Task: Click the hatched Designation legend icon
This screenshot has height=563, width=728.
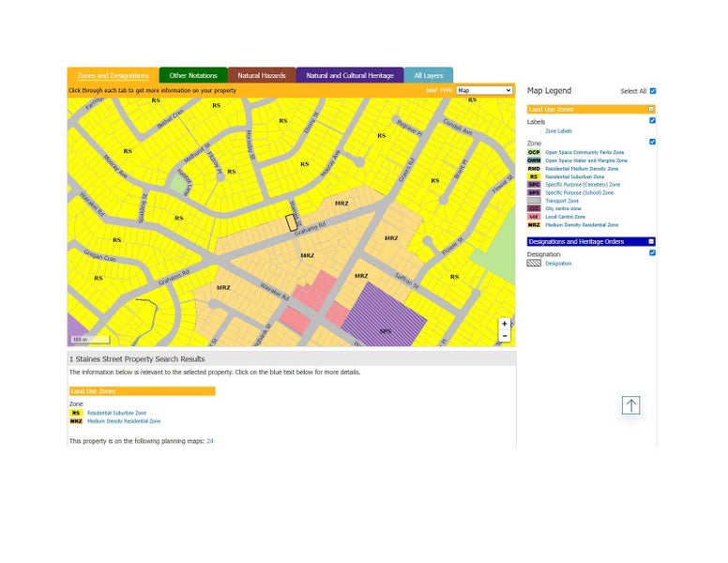Action: [x=534, y=263]
